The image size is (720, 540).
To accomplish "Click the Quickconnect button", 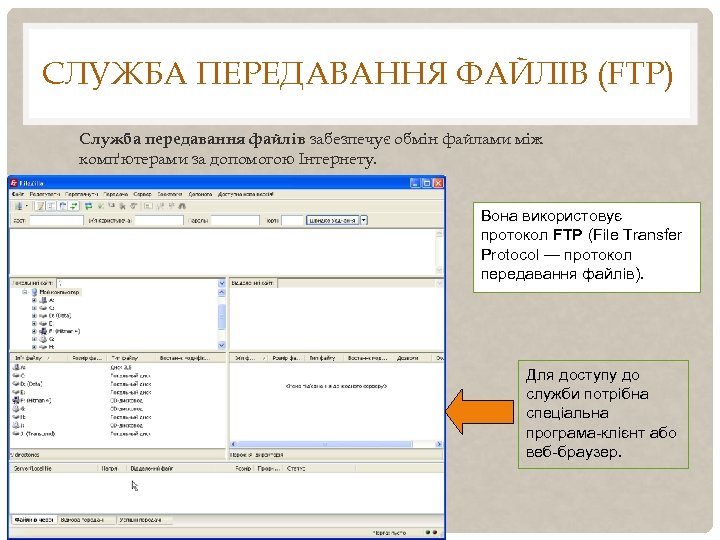I will (x=333, y=220).
